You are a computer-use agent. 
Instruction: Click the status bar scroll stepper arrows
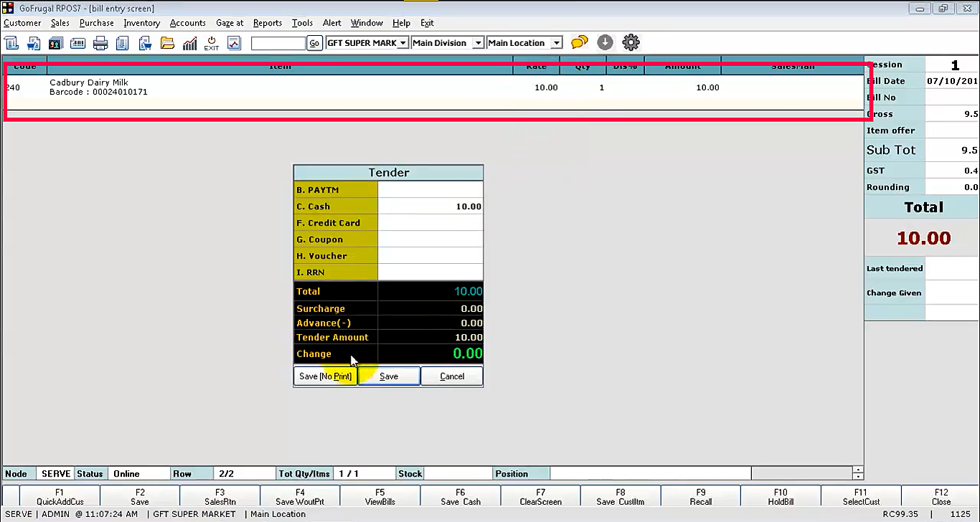(x=858, y=473)
